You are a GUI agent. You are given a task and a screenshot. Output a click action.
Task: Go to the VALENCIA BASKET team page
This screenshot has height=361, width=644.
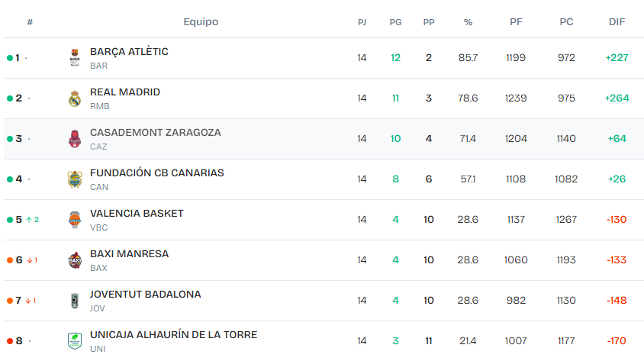click(x=137, y=214)
